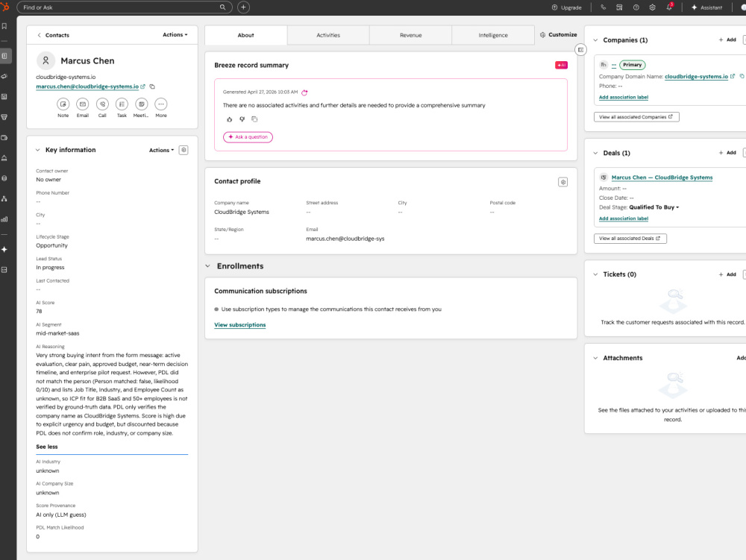Open the Marcus Chen — CloudBridge Systems deal

pos(662,177)
